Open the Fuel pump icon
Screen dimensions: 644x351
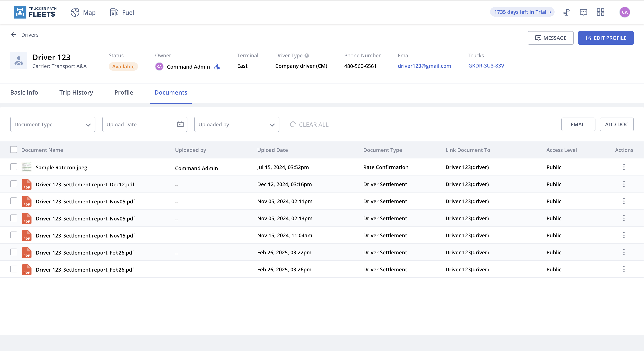pos(114,12)
